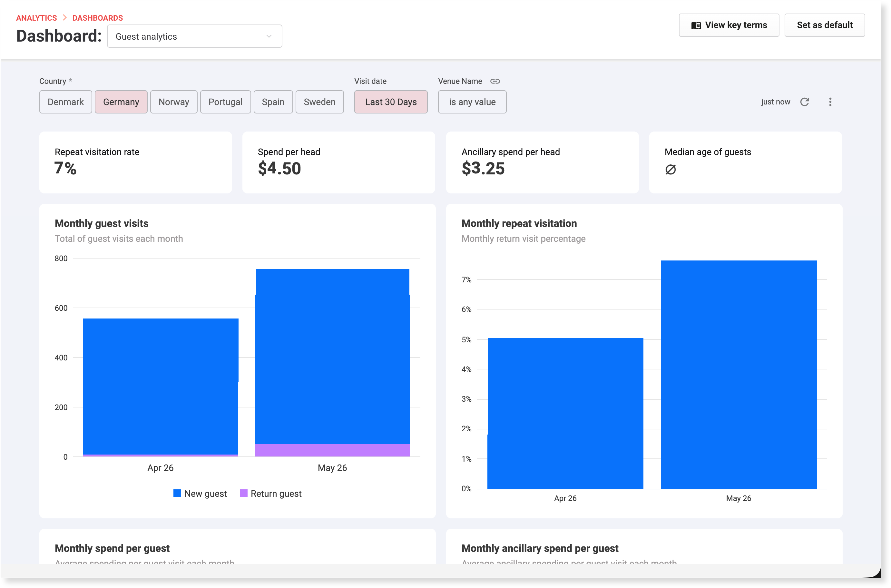891x588 pixels.
Task: Click 'Total of guest visits each month' subtitle
Action: point(119,239)
